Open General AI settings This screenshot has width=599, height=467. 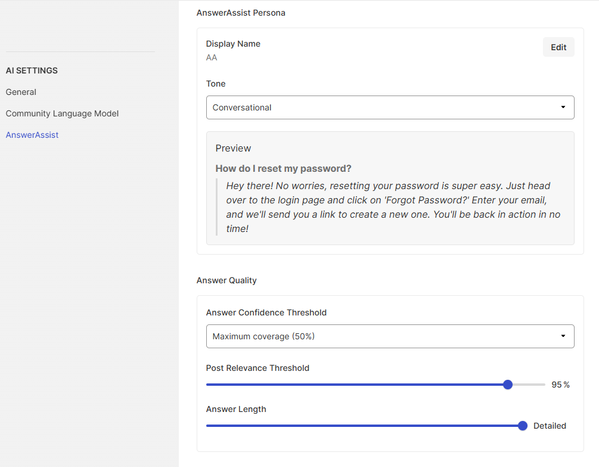point(21,92)
